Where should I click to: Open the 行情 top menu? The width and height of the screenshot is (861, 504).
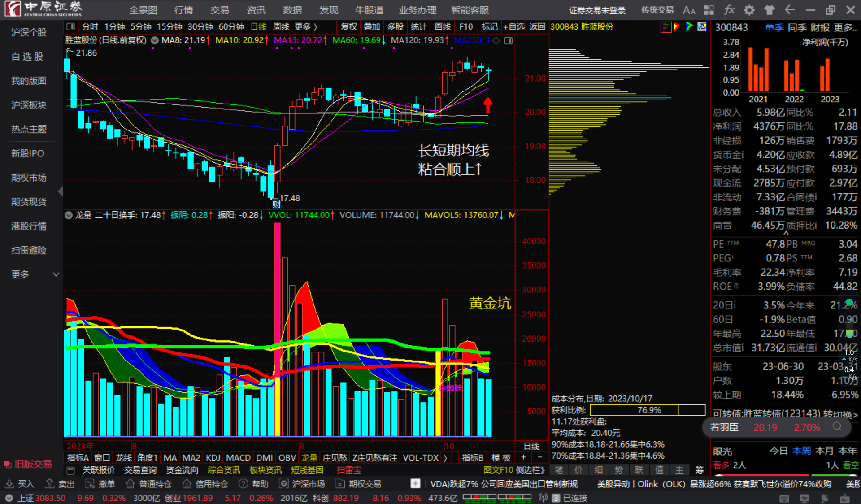coord(183,10)
